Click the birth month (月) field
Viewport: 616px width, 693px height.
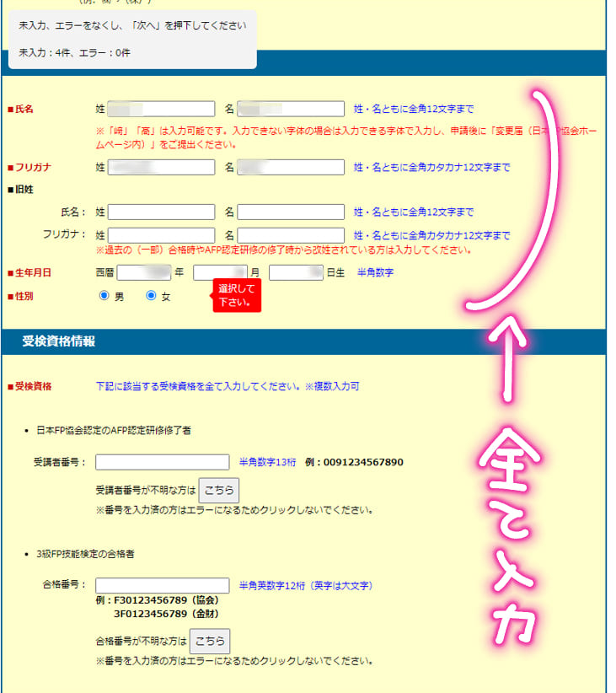(x=219, y=272)
